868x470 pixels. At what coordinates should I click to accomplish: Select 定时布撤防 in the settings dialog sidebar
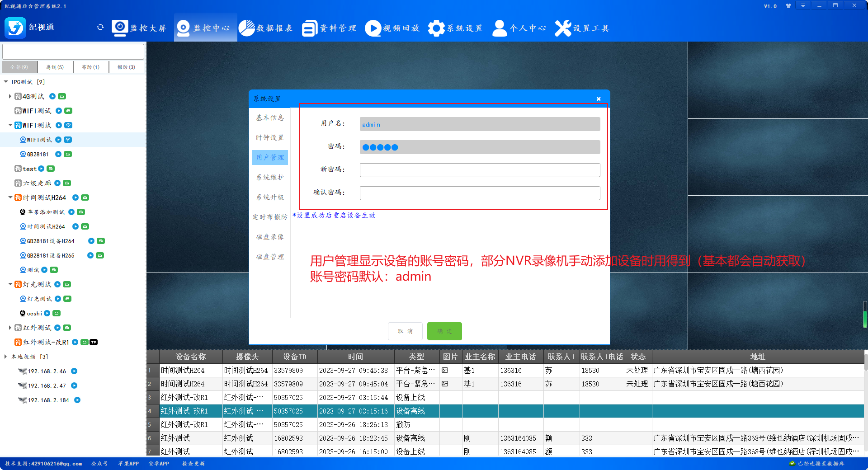point(270,217)
